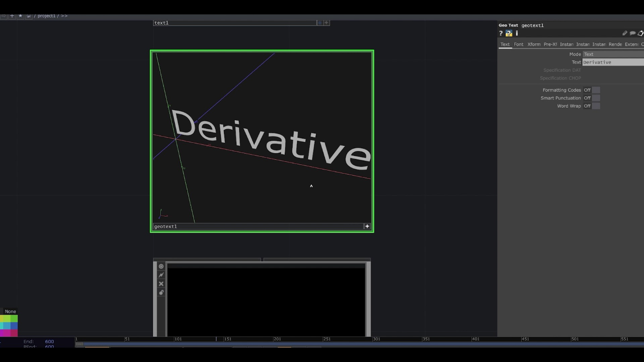Image resolution: width=644 pixels, height=362 pixels.
Task: Select None in the color palette
Action: [x=10, y=311]
